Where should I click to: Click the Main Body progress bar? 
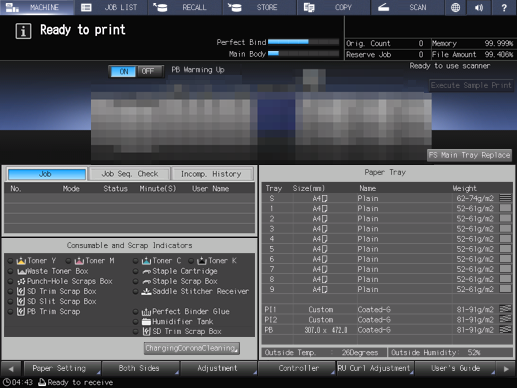[x=303, y=53]
